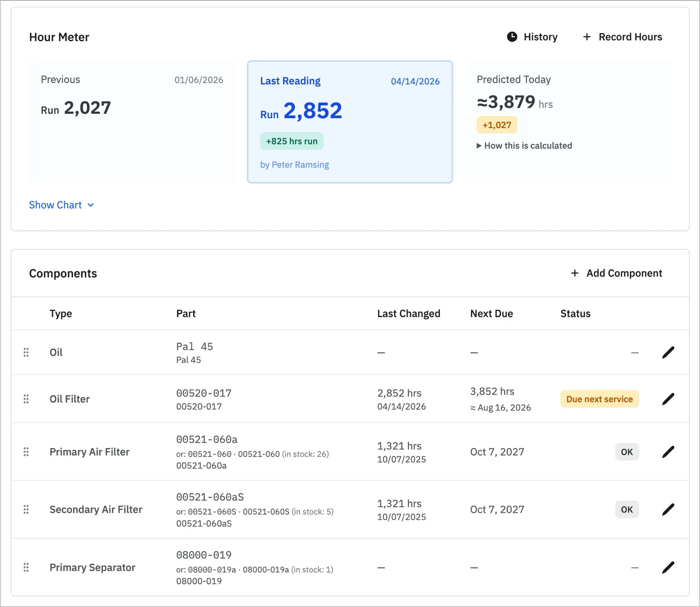Click the 3,852 hrs next due value

(492, 391)
